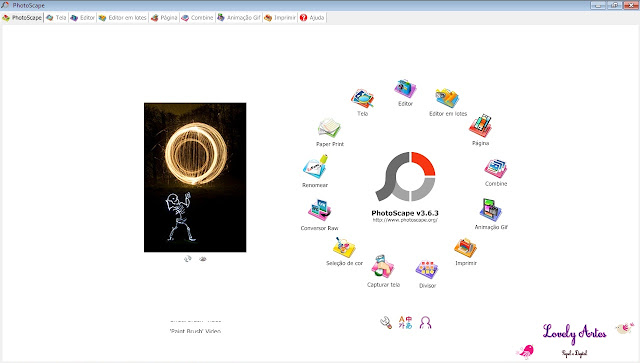The image size is (640, 363).
Task: Click the purple user profile icon
Action: pos(425,323)
